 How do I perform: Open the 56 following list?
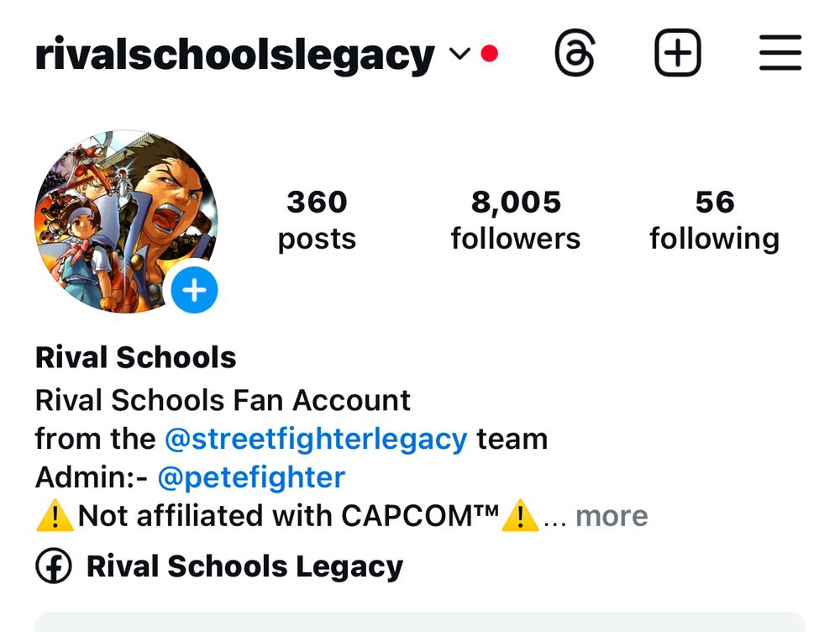point(714,220)
